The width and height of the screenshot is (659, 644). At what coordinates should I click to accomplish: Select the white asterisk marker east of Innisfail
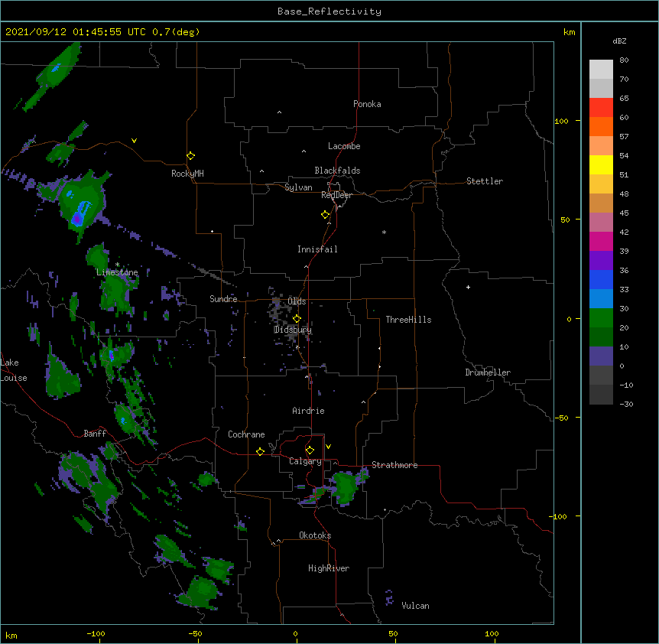click(384, 232)
